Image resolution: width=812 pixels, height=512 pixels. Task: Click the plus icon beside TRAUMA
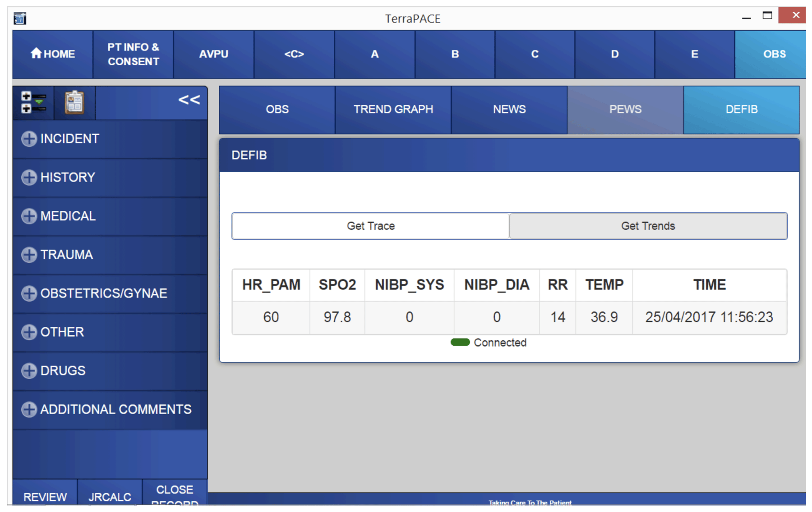point(28,255)
